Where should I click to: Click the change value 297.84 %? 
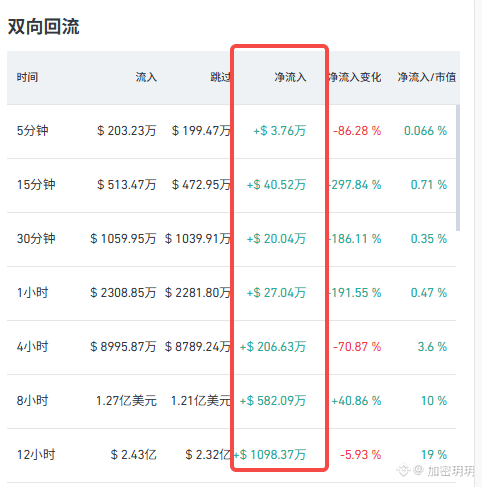point(355,184)
